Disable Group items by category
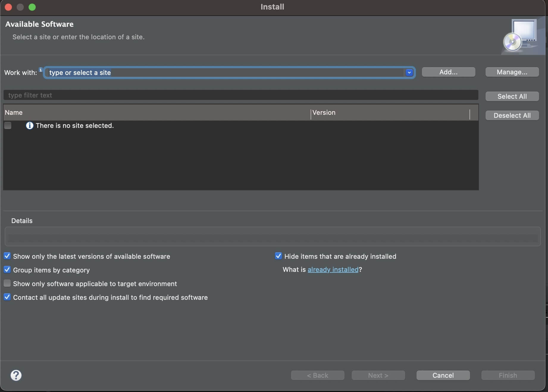Image resolution: width=548 pixels, height=392 pixels. click(x=7, y=269)
